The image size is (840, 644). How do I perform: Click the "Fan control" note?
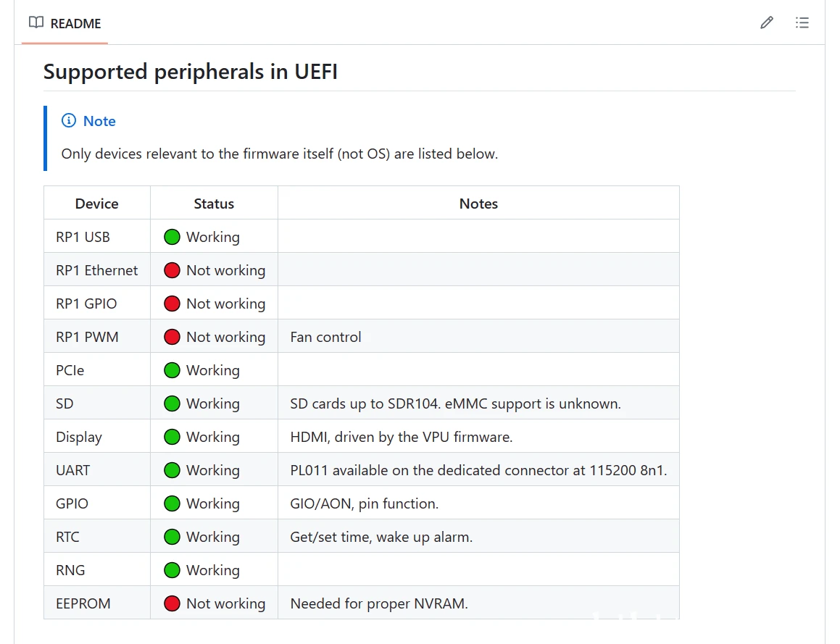(x=325, y=337)
